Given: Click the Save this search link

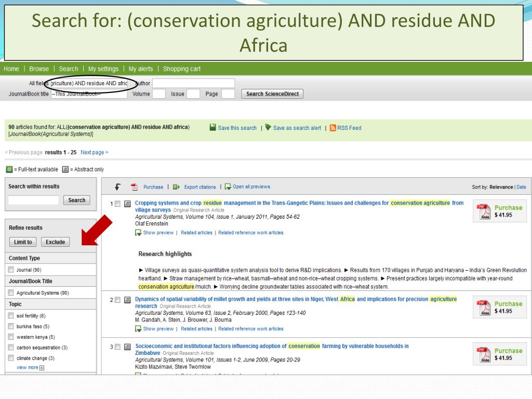Looking at the screenshot, I should [237, 128].
